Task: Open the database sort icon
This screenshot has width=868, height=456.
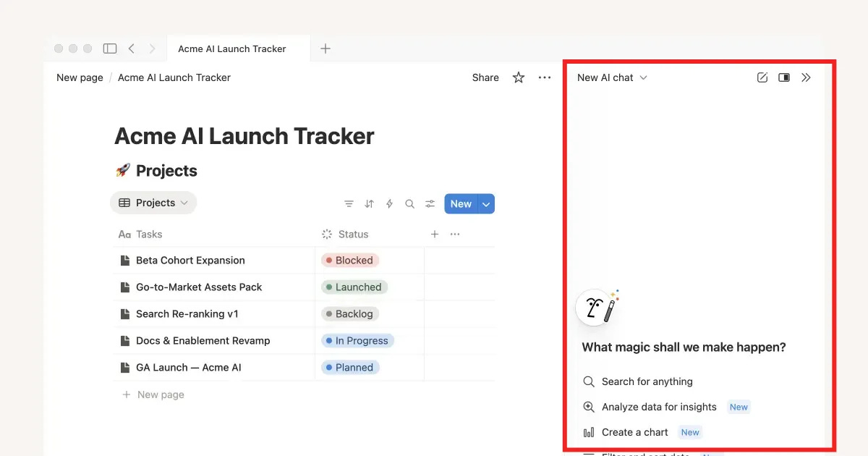Action: pyautogui.click(x=370, y=204)
